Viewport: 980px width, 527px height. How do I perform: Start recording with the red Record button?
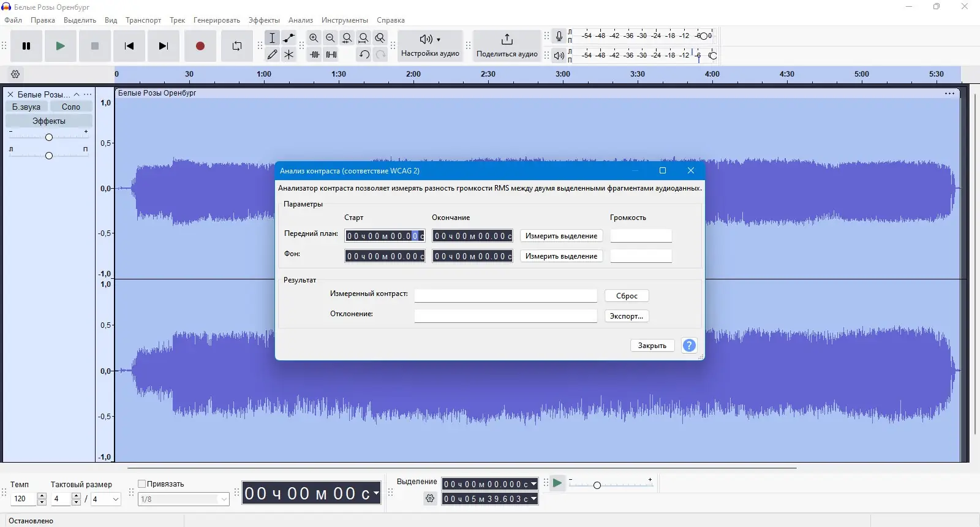pos(200,46)
